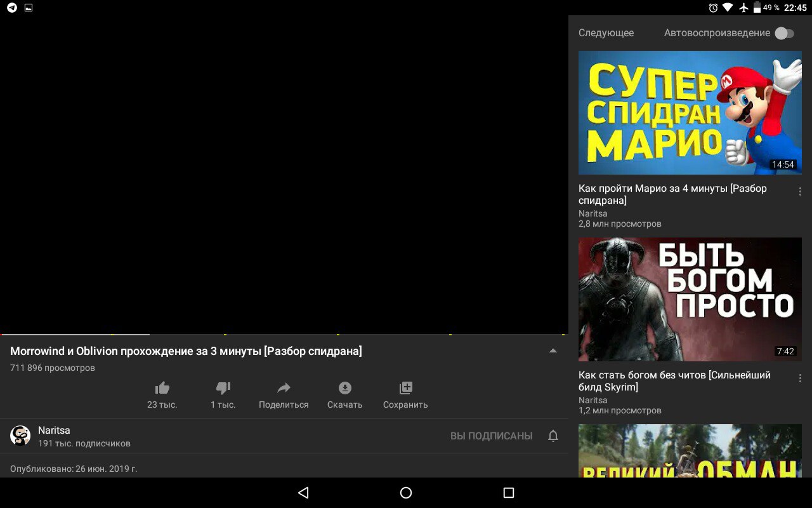
Task: Open the "Великий обман" thumbnail
Action: (690, 451)
